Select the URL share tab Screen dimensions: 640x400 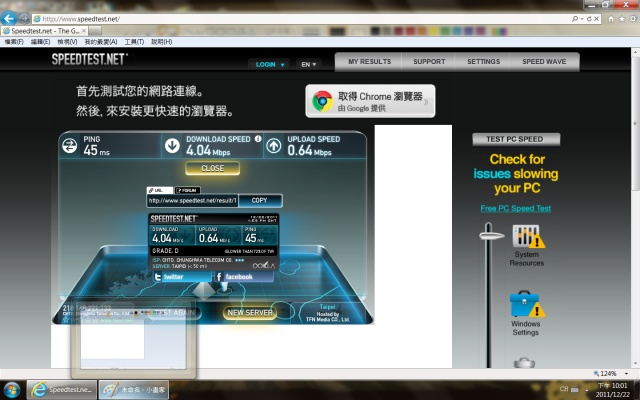pos(160,190)
